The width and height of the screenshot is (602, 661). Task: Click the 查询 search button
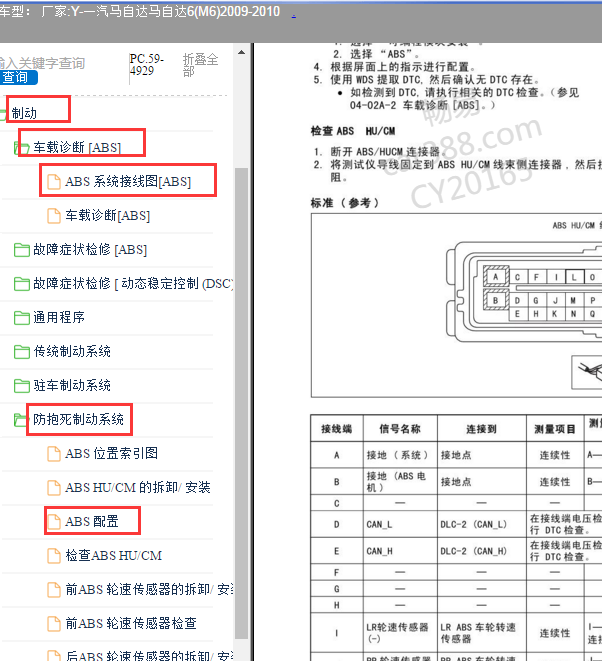[18, 77]
